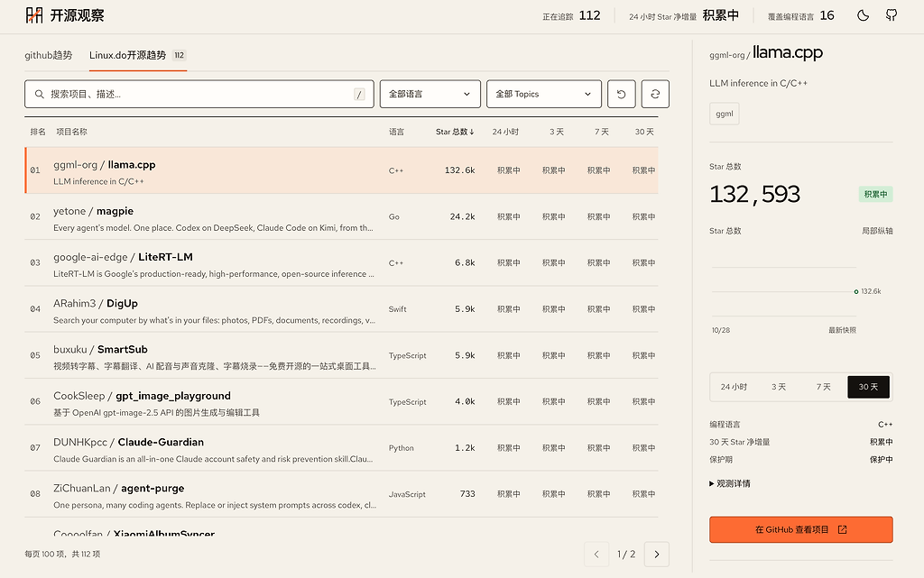Click the JavaScript language cell
Viewport: 924px width, 578px height.
[x=407, y=494]
